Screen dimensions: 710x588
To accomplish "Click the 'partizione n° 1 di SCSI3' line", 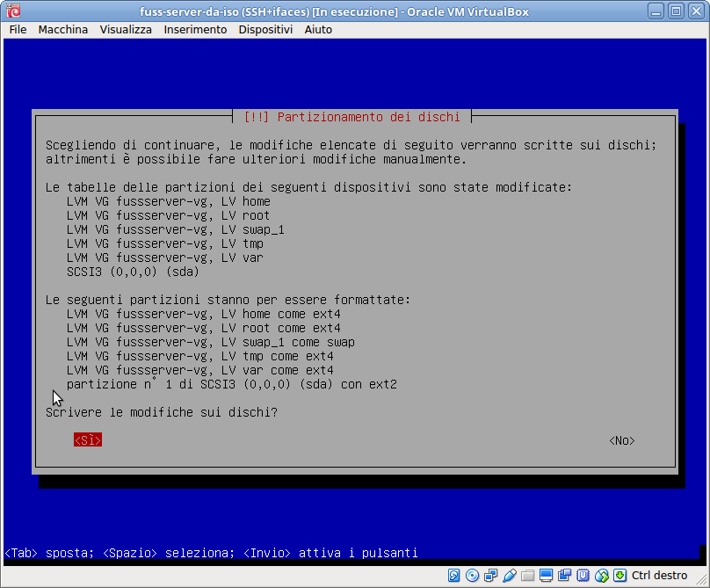I will 232,384.
